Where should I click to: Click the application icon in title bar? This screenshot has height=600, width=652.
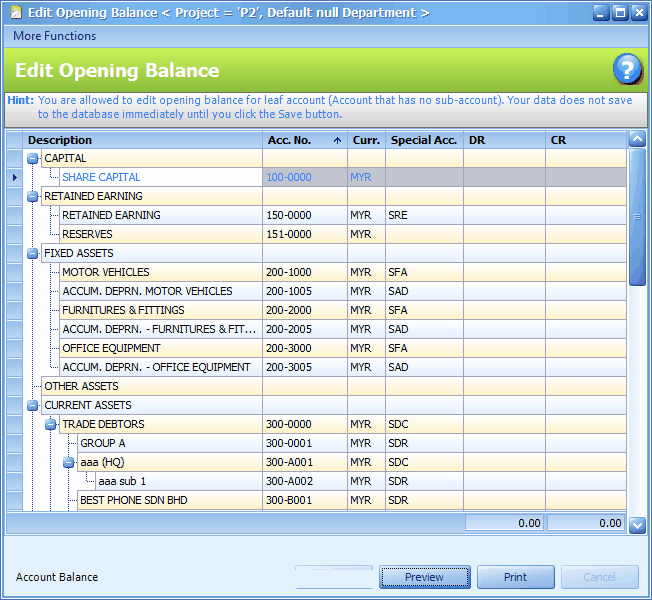coord(16,12)
